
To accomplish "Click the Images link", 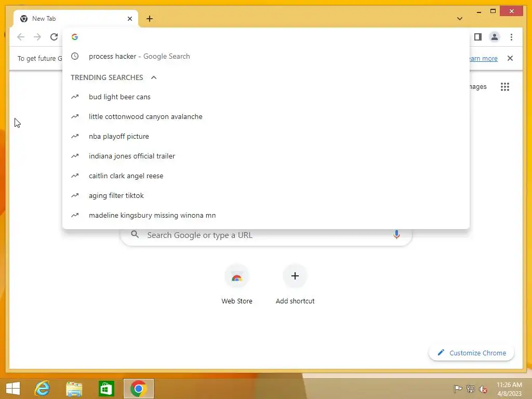I will pyautogui.click(x=478, y=87).
